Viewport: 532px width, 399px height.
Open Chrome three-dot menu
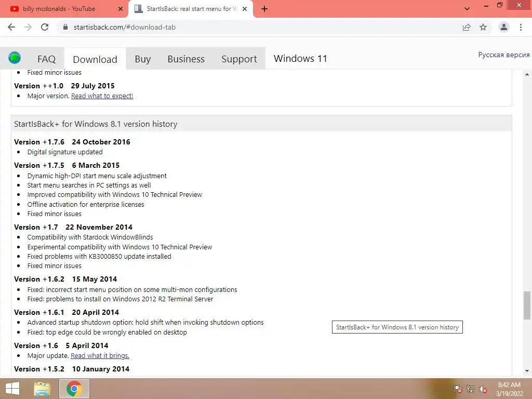[x=521, y=27]
